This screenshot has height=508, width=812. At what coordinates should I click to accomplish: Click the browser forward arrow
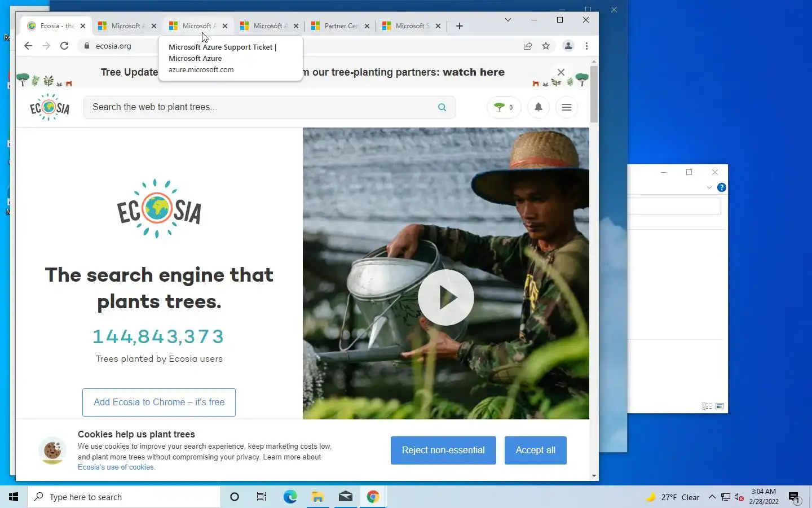(46, 46)
